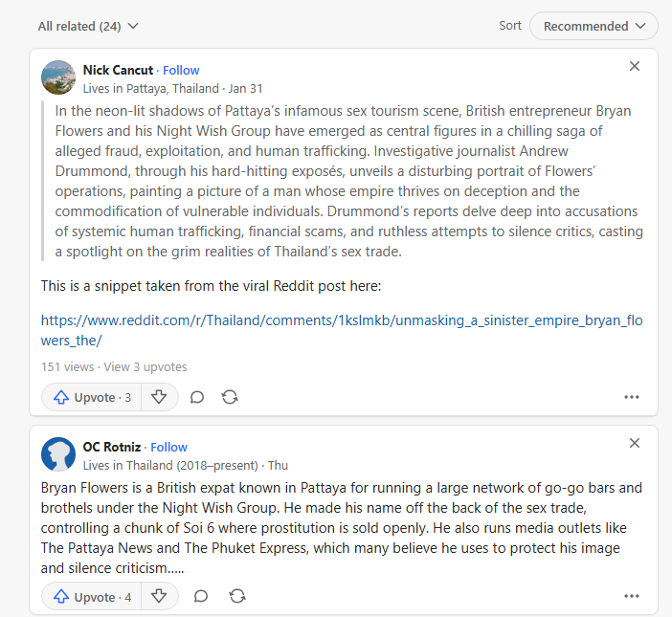The width and height of the screenshot is (672, 617).
Task: Upvote OC Rotniz's answer
Action: coord(92,597)
